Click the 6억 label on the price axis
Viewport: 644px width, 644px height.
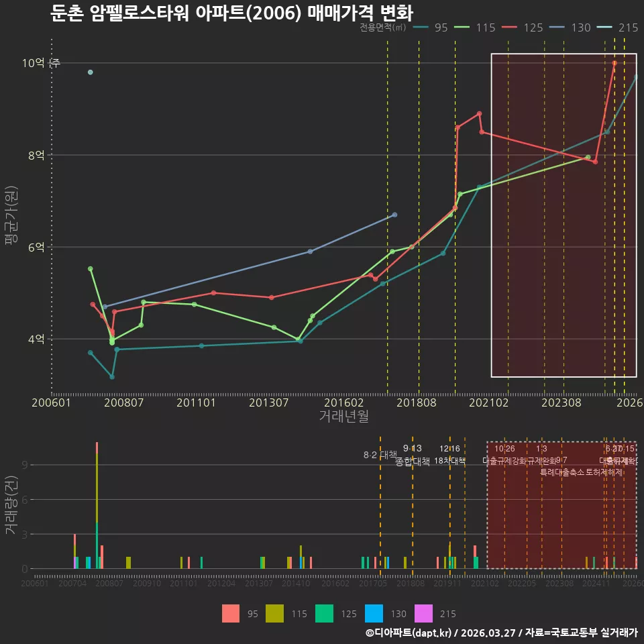36,247
